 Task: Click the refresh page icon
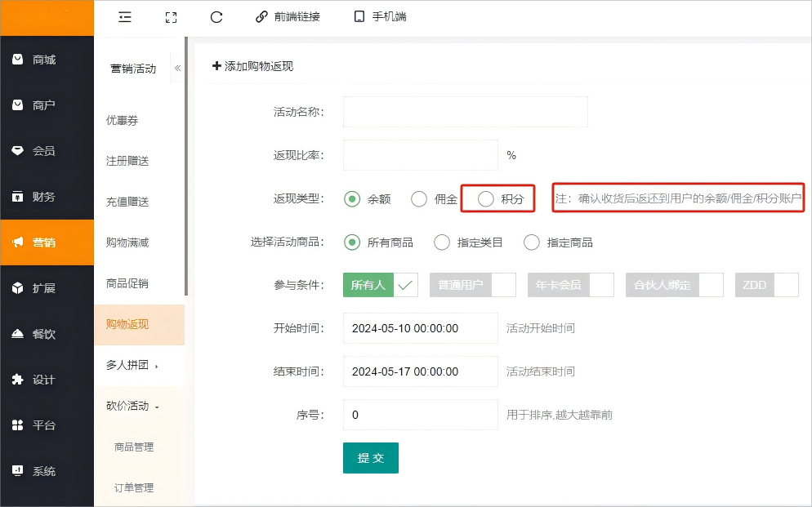(x=216, y=16)
